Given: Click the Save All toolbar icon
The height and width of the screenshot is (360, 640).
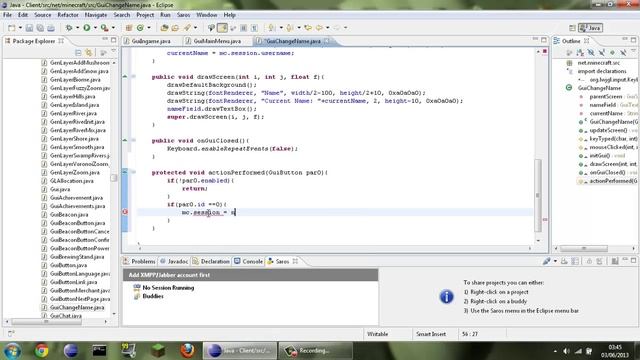Looking at the screenshot, I should point(40,28).
